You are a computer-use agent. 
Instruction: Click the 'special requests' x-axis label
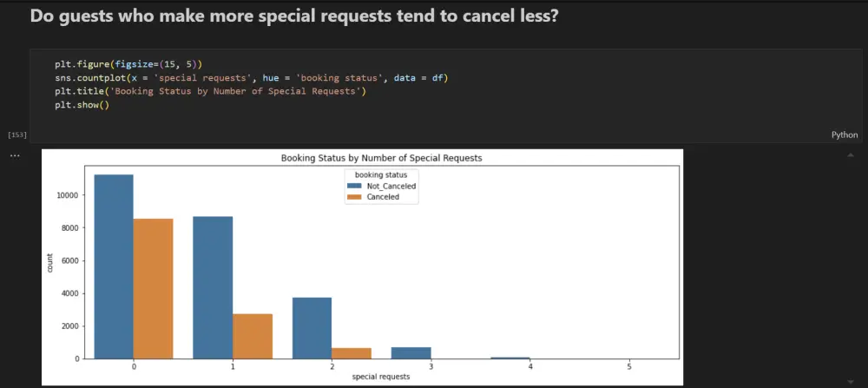click(x=381, y=376)
